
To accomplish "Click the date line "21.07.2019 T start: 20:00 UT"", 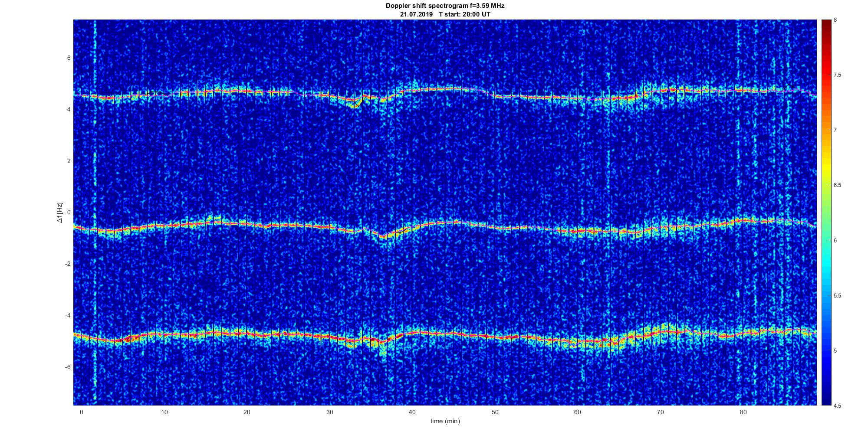I will (x=445, y=14).
